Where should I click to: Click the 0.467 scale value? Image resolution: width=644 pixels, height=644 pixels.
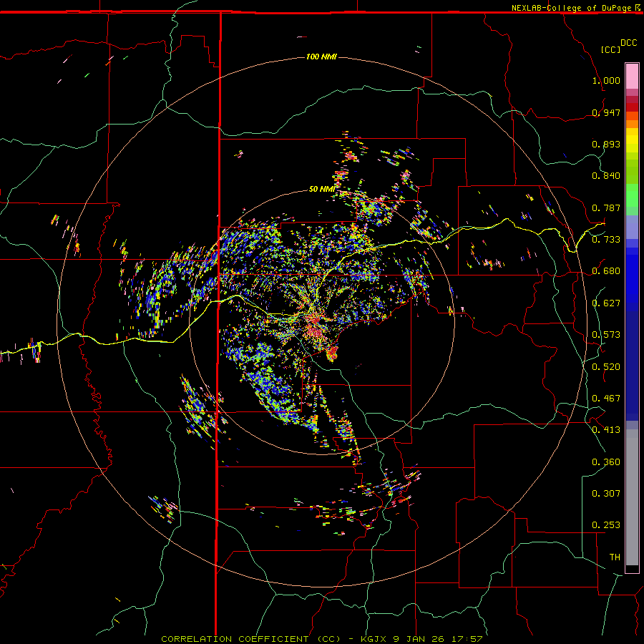click(x=606, y=399)
